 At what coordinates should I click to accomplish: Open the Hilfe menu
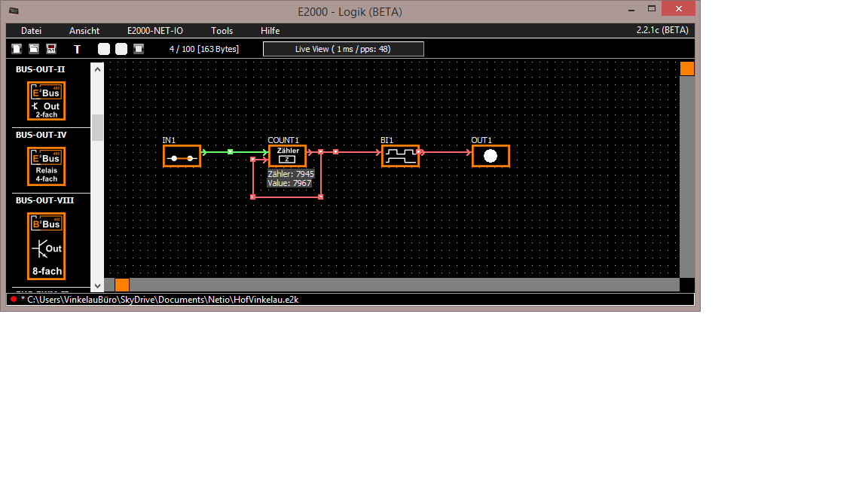[x=270, y=30]
